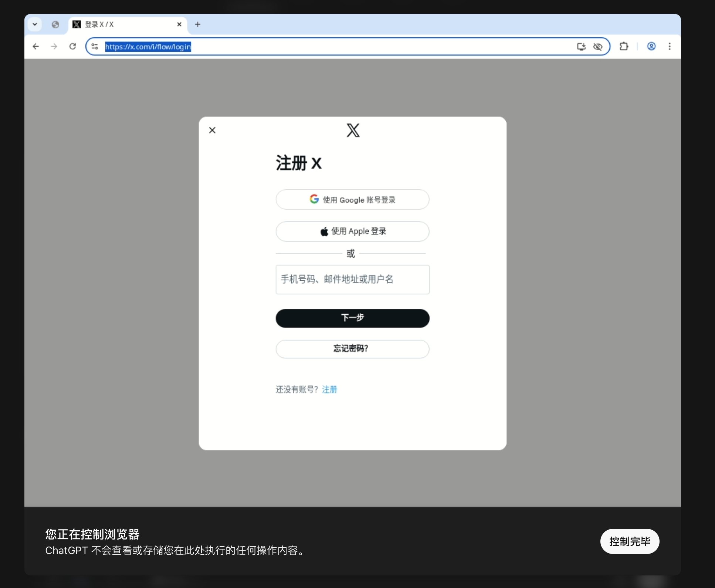Open a new browser tab
The image size is (715, 588).
(x=197, y=24)
